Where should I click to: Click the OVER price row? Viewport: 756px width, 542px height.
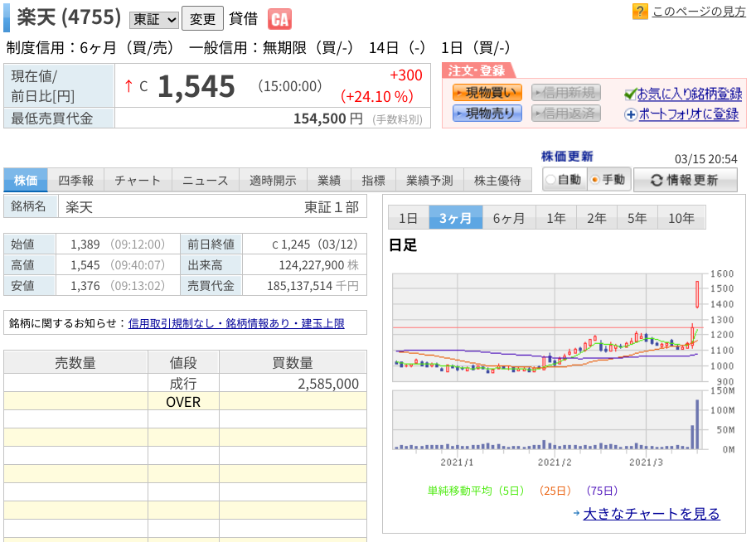pos(183,402)
